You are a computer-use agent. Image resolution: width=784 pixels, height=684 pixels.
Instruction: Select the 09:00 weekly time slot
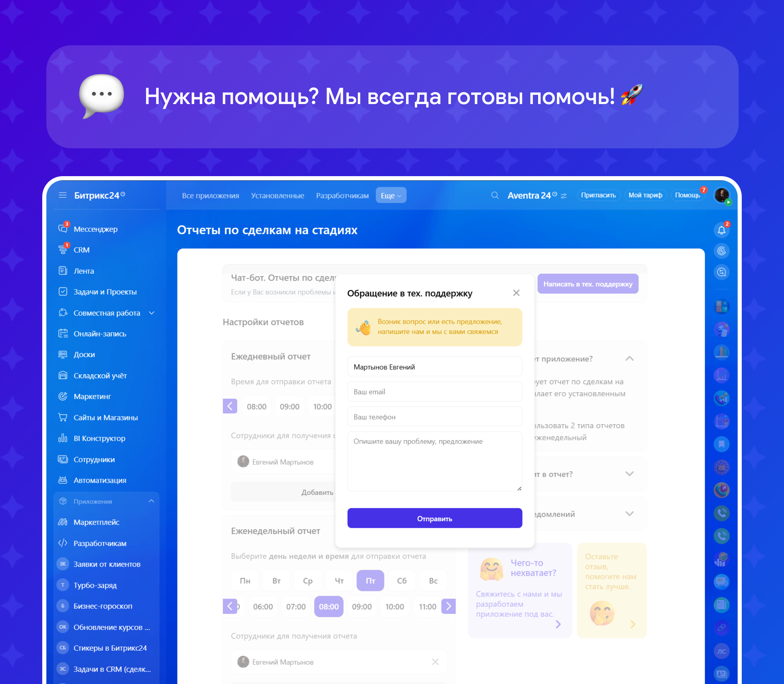tap(362, 606)
